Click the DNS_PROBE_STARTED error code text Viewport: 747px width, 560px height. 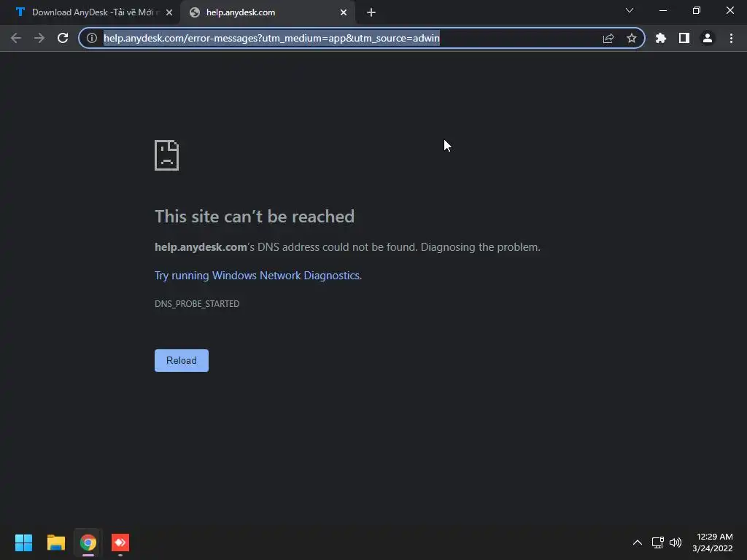coord(197,304)
